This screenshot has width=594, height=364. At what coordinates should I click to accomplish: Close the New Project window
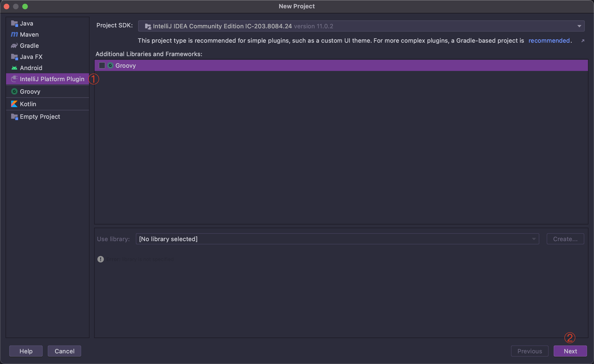[7, 6]
